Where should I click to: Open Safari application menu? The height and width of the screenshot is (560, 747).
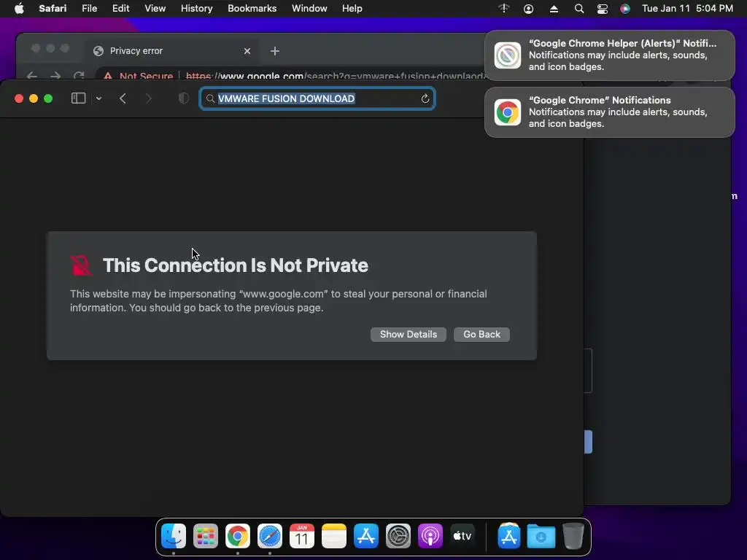[53, 9]
